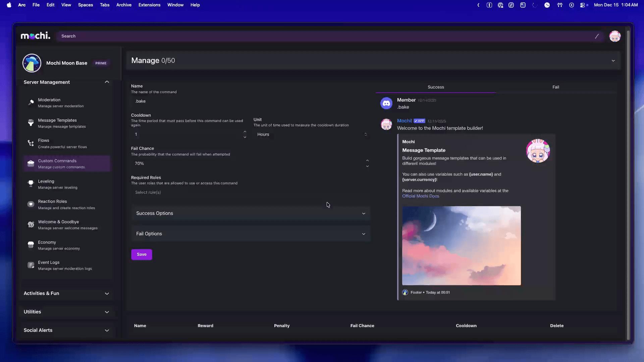Open the Economy sidebar icon
The image size is (644, 362).
coord(31,245)
